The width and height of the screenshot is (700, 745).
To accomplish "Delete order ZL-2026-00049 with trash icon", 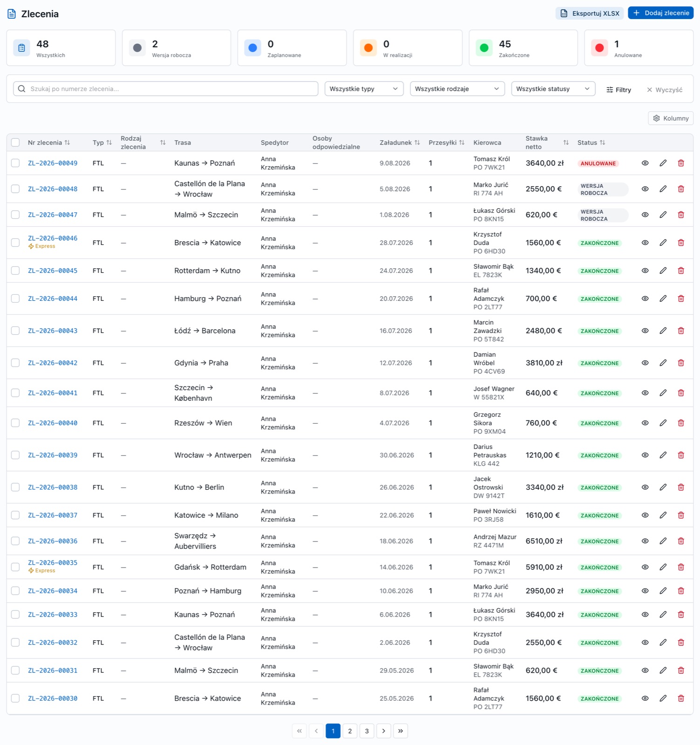I will click(x=681, y=163).
